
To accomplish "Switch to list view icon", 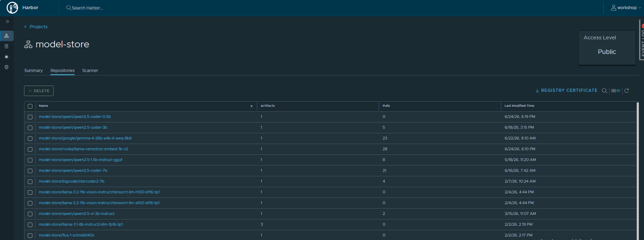I will coord(618,91).
